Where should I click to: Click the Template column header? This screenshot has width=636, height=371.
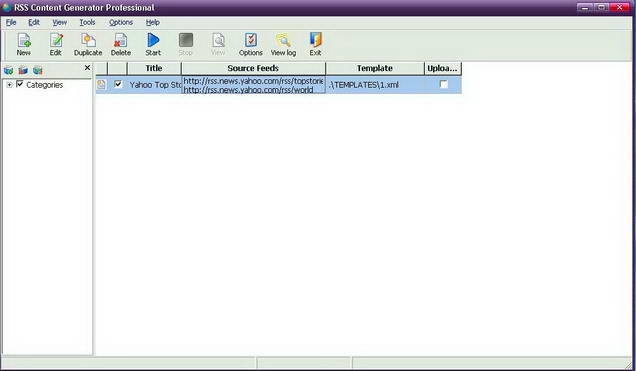(375, 69)
